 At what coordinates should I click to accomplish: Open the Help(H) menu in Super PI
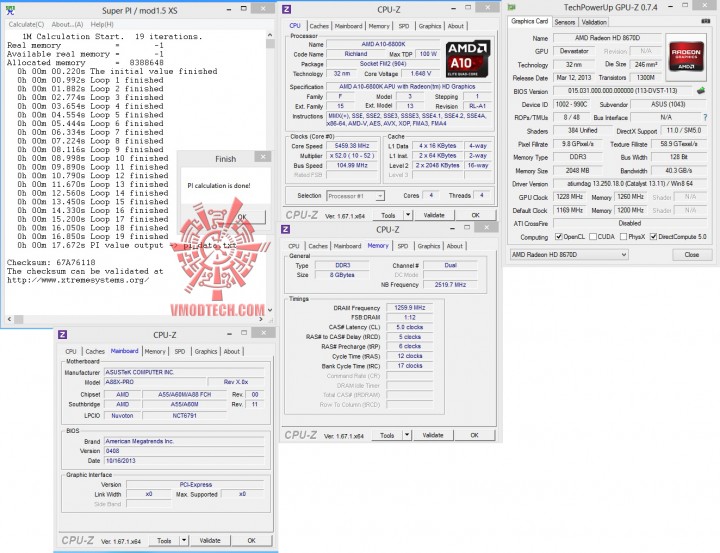tap(102, 24)
